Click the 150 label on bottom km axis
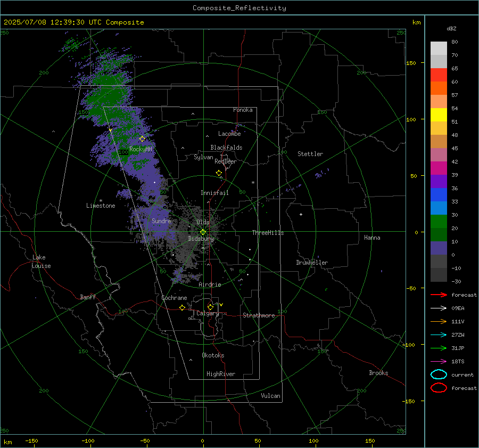Screen dimensions: 479x448 [x=370, y=441]
